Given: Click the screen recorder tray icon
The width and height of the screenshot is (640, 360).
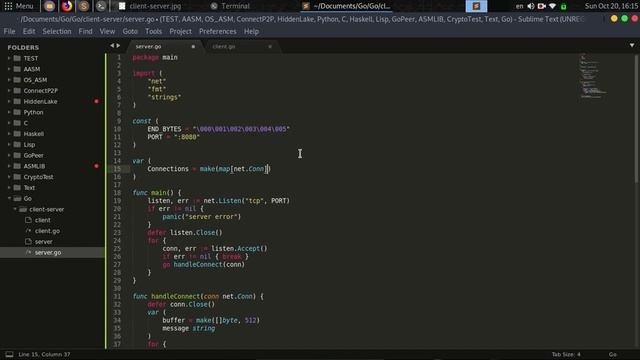Looking at the screenshot, I should (542, 6).
